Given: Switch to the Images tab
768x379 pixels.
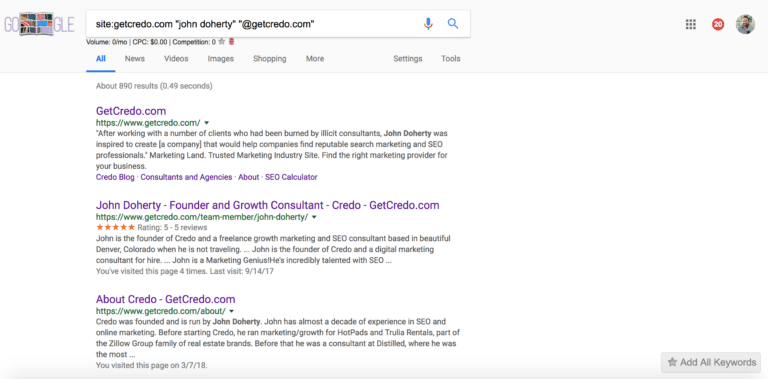Looking at the screenshot, I should pyautogui.click(x=220, y=59).
